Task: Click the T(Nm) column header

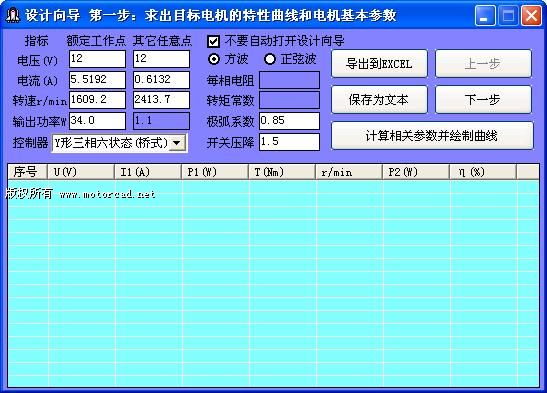Action: pos(282,172)
